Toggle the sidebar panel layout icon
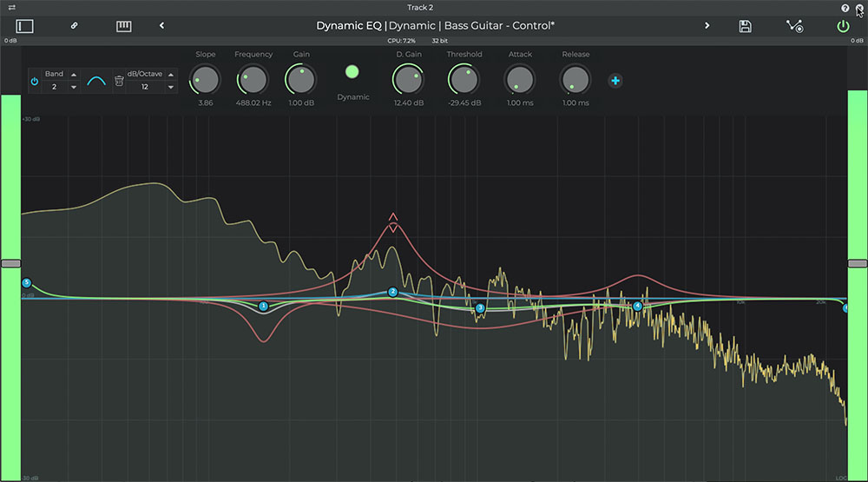 pos(24,26)
